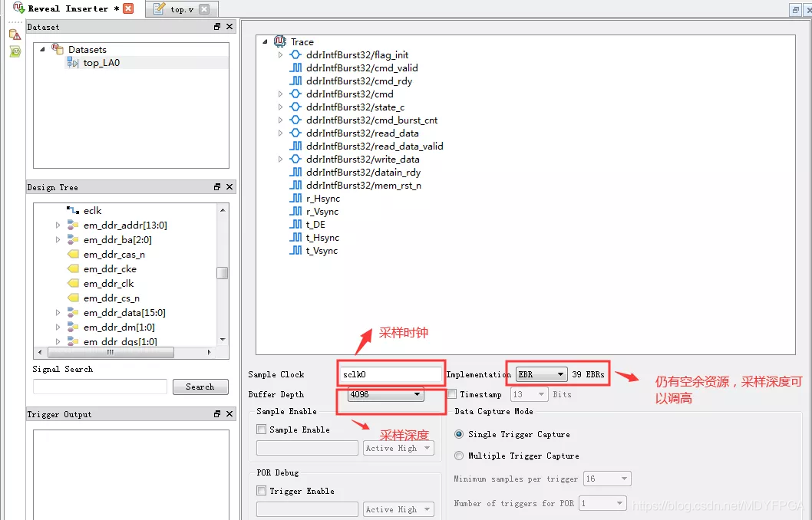Select Single Trigger Capture mode
The height and width of the screenshot is (520, 812).
[459, 434]
